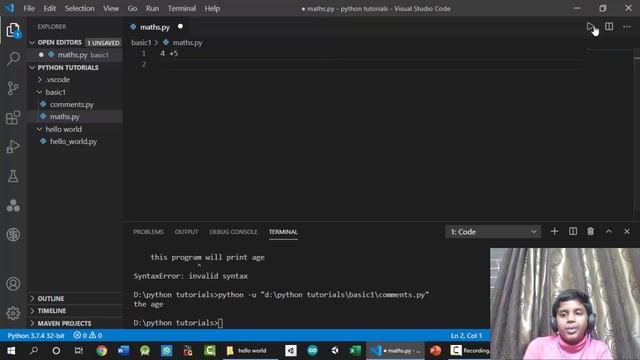The image size is (640, 360).
Task: Split the terminal panel
Action: pyautogui.click(x=573, y=231)
